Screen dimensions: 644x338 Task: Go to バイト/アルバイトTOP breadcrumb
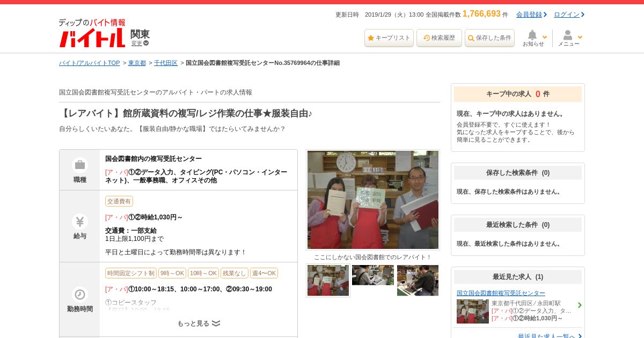[90, 63]
